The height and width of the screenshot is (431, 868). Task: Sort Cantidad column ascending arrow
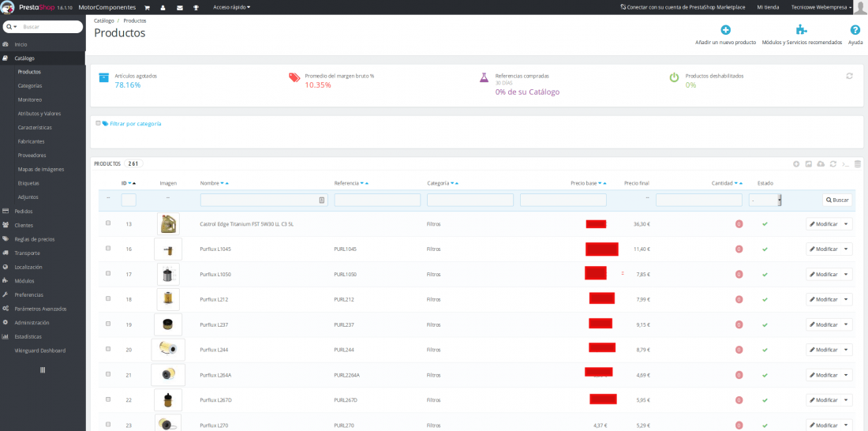coord(742,183)
